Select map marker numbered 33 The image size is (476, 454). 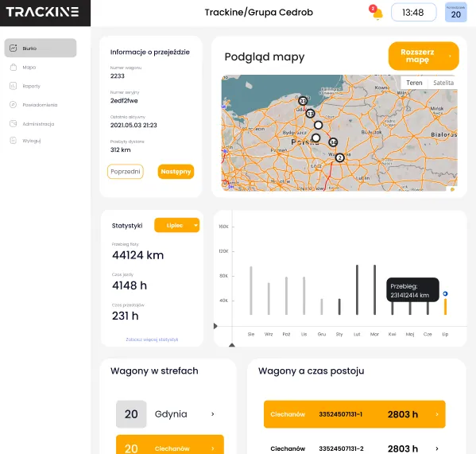(x=303, y=101)
